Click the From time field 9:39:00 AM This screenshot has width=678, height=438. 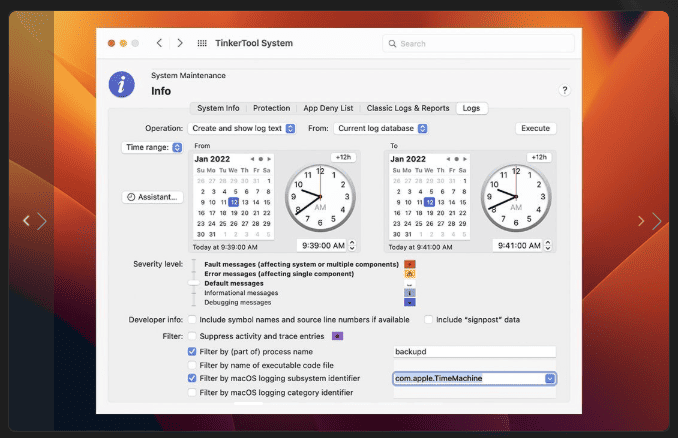coord(323,246)
